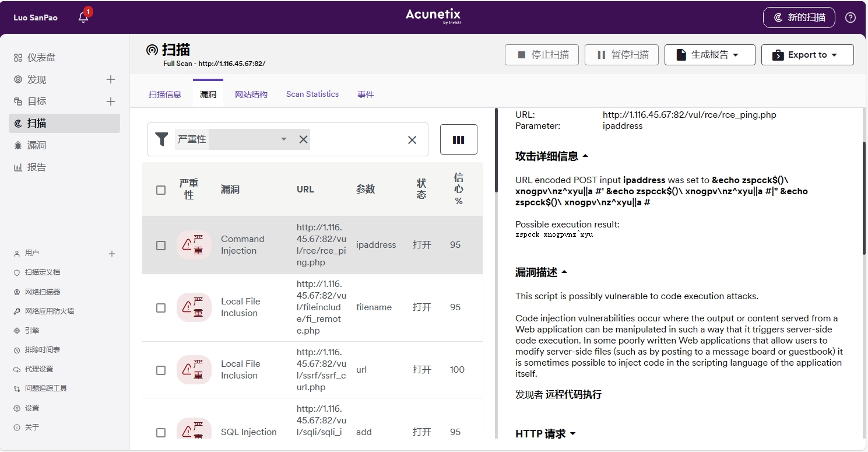This screenshot has height=452, width=868.
Task: Select the ipaddress parameter cell
Action: (x=376, y=245)
